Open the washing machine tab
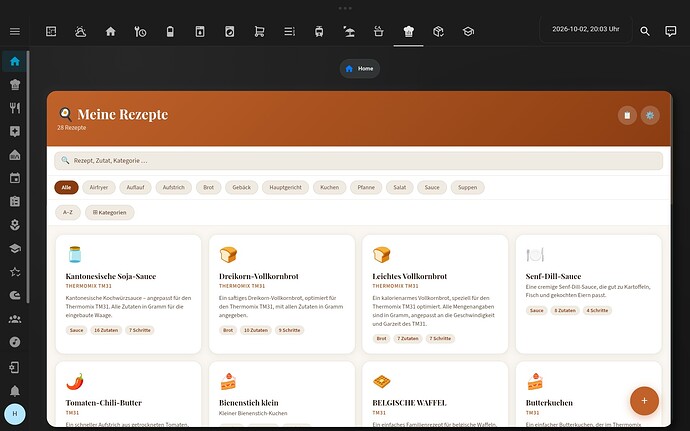Viewport: 690px width, 431px height. point(230,31)
